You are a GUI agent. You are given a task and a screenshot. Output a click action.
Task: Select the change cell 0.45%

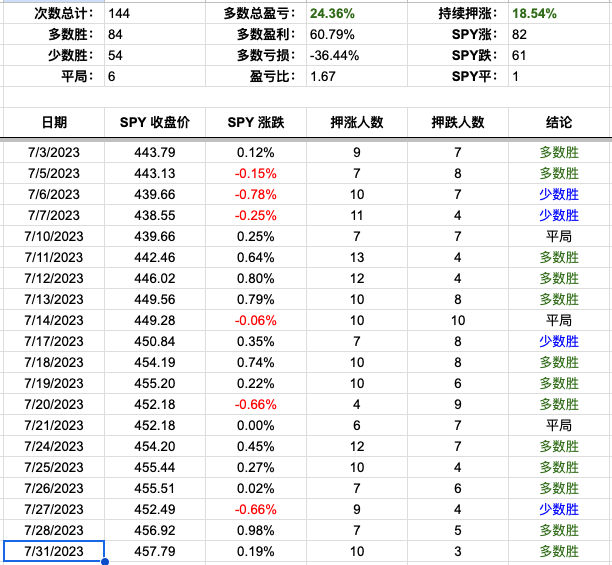256,447
